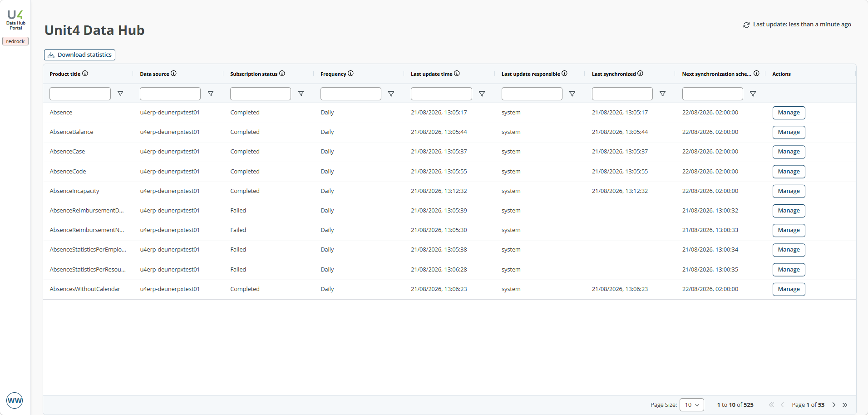
Task: Click next sync time 21/08/2026, 13:00:35
Action: (710, 270)
